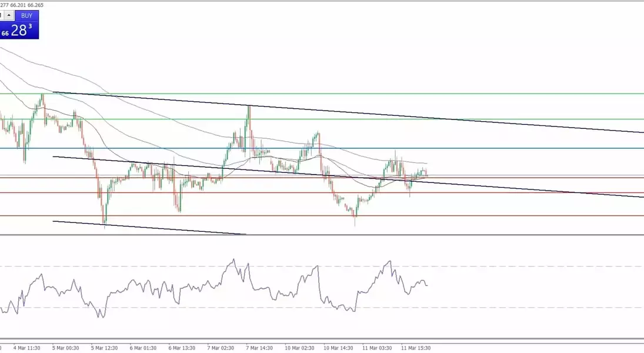Click the OHLC price readout at top

point(22,5)
